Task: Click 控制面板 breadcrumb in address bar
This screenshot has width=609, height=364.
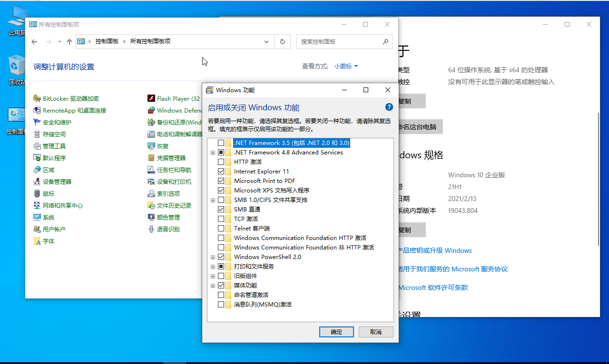Action: [x=107, y=41]
